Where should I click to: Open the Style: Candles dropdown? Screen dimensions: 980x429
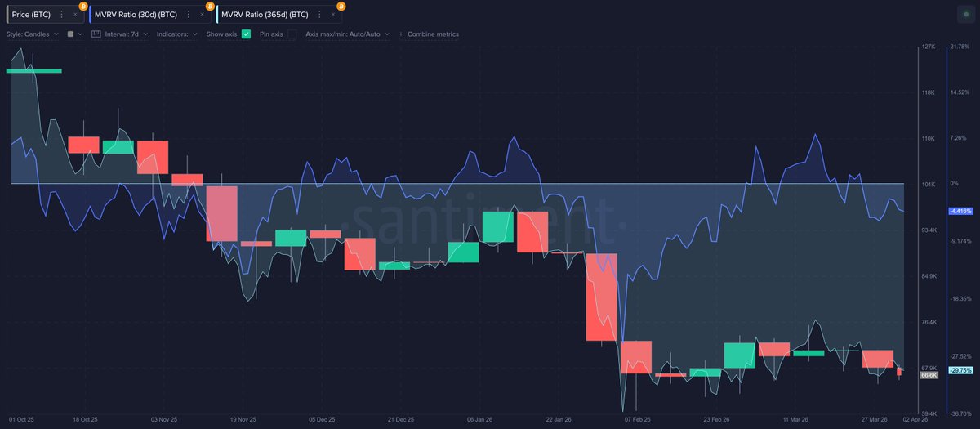click(x=33, y=34)
